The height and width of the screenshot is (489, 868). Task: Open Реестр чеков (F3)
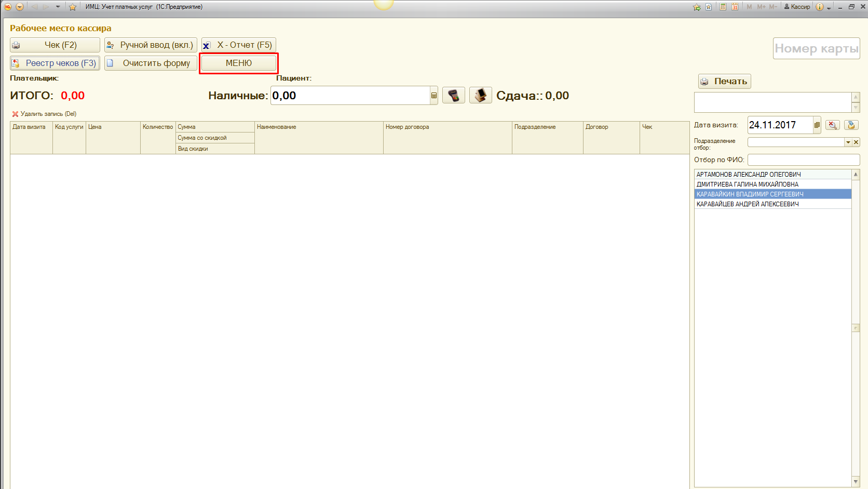click(x=55, y=63)
